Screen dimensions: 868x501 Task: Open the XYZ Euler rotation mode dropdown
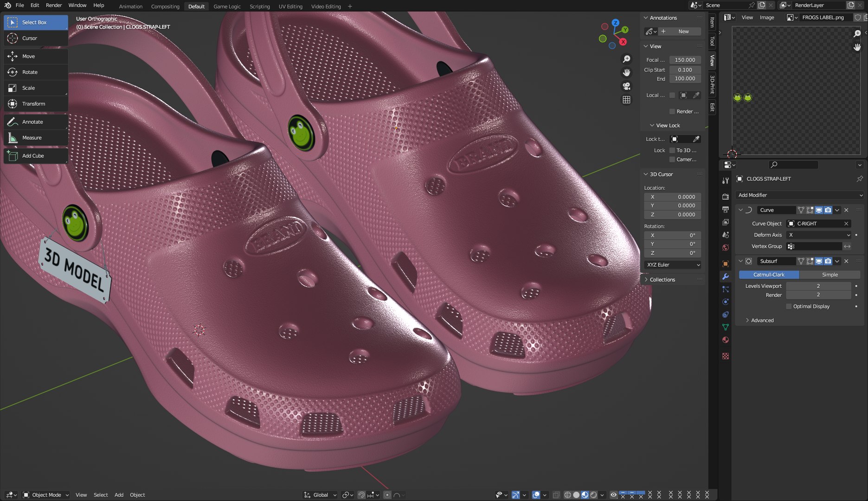[673, 265]
